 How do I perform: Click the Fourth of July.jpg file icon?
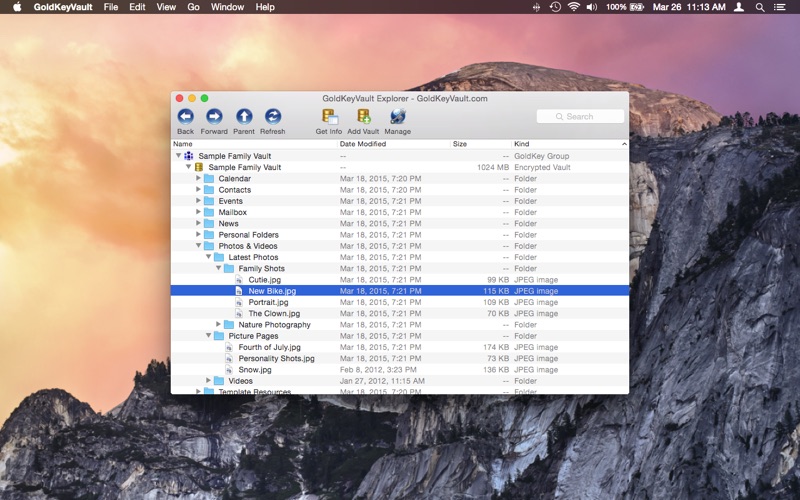(229, 347)
